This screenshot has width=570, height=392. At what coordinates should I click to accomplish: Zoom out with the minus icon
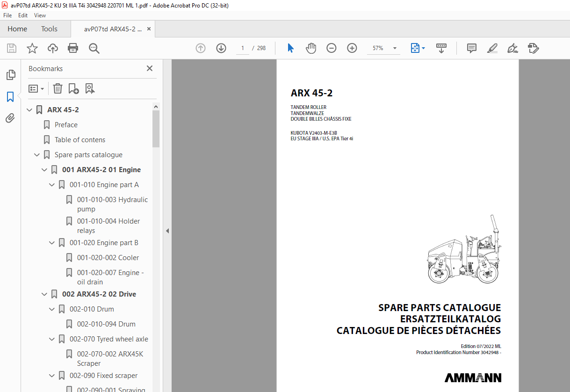[x=332, y=48]
